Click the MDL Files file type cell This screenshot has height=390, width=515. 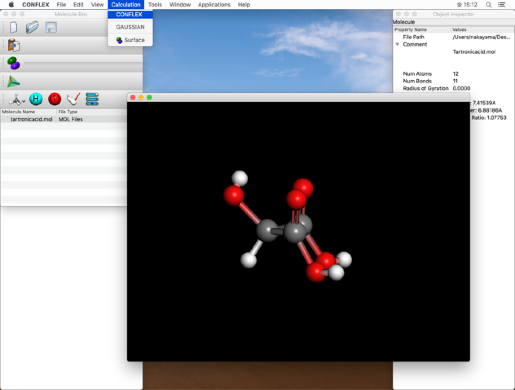point(71,119)
